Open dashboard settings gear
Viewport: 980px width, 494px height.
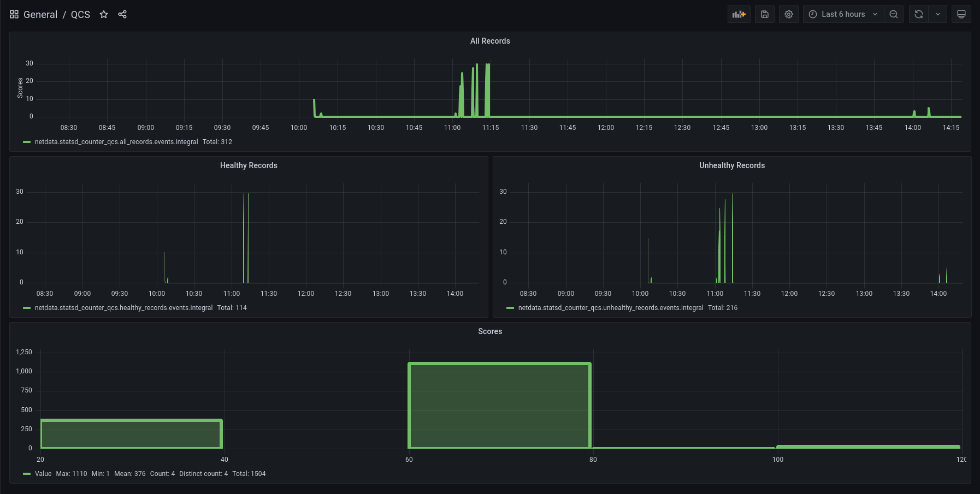789,14
